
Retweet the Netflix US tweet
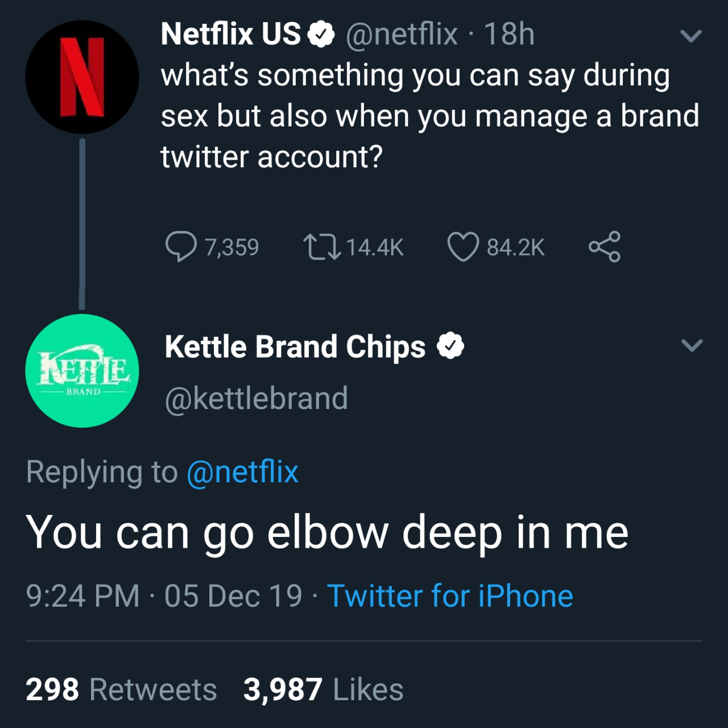pyautogui.click(x=322, y=247)
